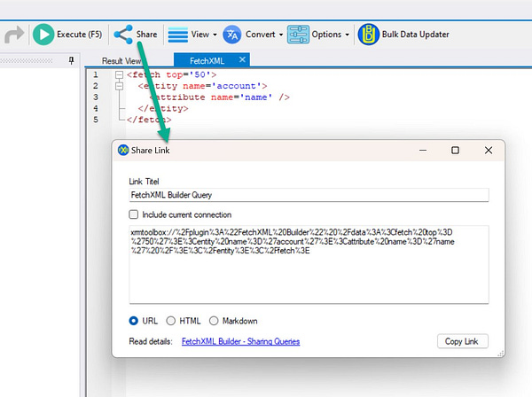Click the Share Link resize grip corner
Screen dimensions: 532x397
[x=501, y=354]
